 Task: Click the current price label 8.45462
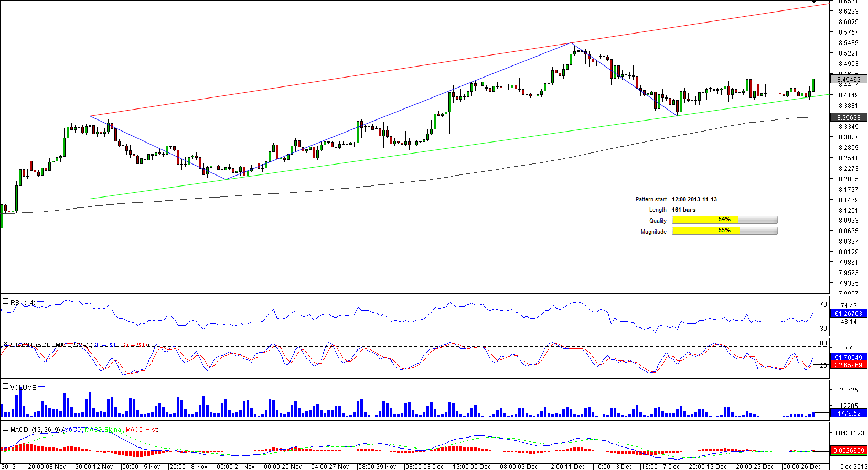click(x=849, y=80)
